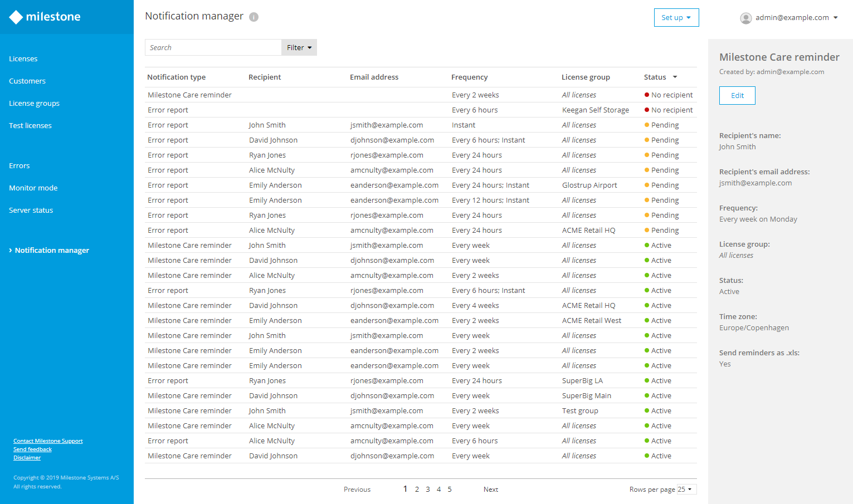Open the Contact Milestone Support link
This screenshot has width=853, height=504.
pyautogui.click(x=48, y=441)
